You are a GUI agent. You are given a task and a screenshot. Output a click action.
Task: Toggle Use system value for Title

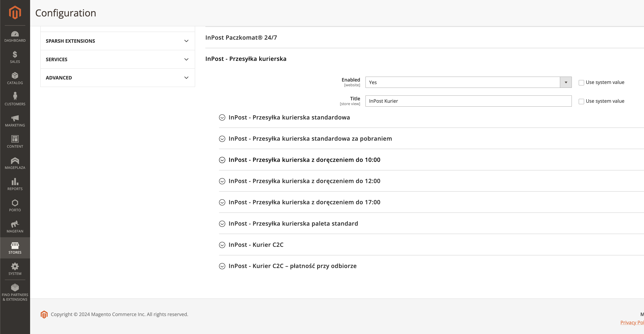coord(581,101)
